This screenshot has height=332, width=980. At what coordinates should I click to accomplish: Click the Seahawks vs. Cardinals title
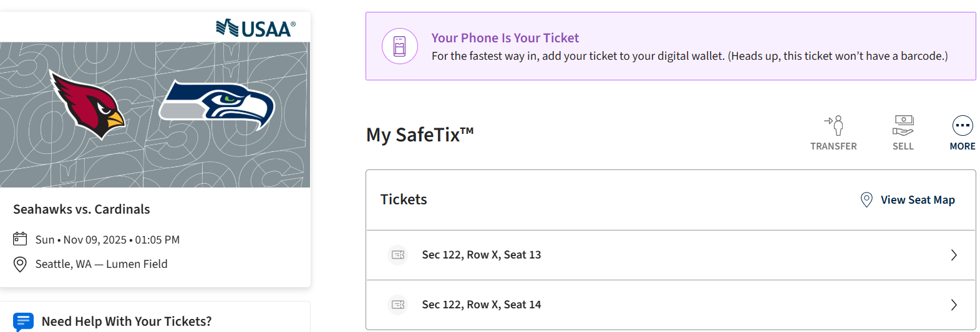coord(82,209)
